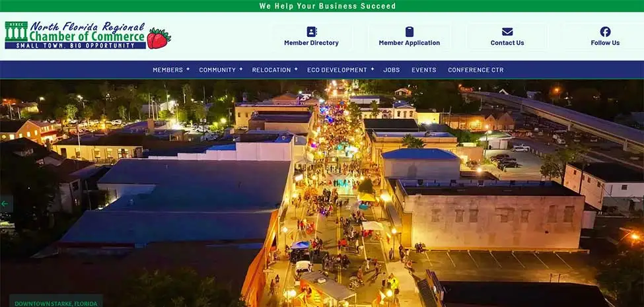
Task: Click the Member Application clipboard icon
Action: pyautogui.click(x=409, y=32)
